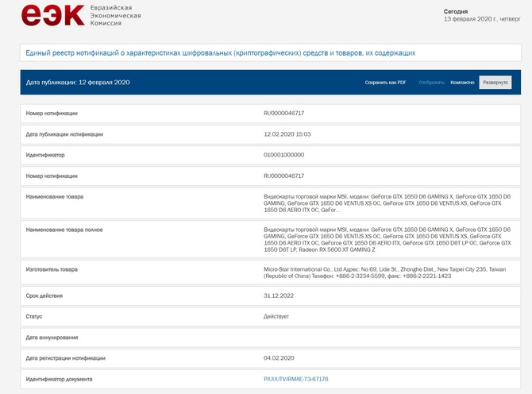Open the Единый реестр нотификаций title link
Image resolution: width=532 pixels, height=394 pixels.
[221, 53]
